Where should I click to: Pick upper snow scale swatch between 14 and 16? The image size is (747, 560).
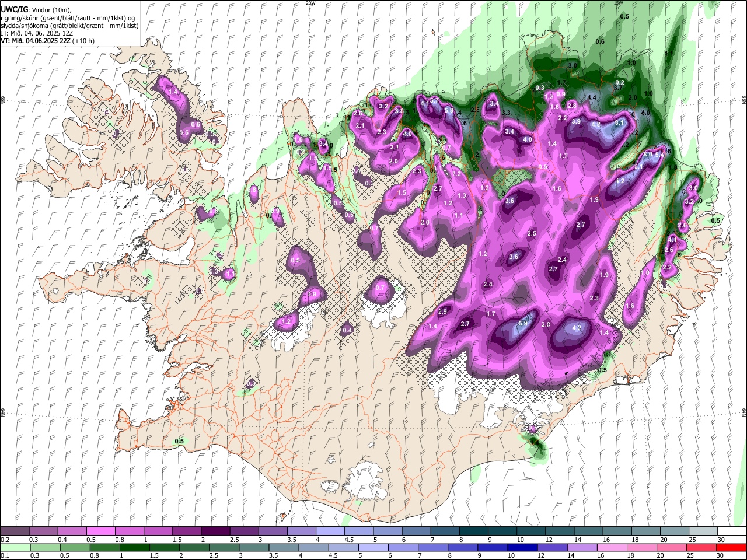click(x=588, y=531)
